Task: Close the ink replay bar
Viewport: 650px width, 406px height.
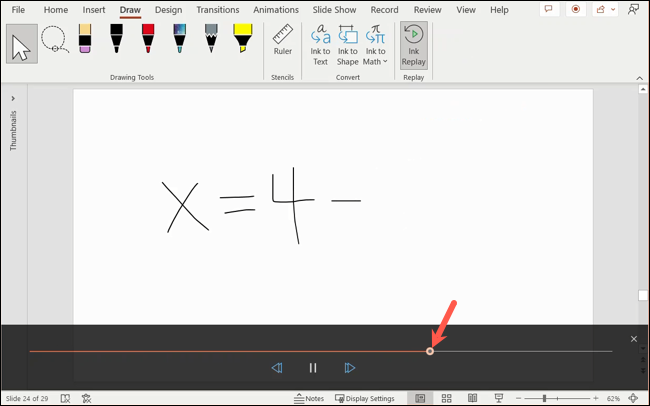Action: pos(634,339)
